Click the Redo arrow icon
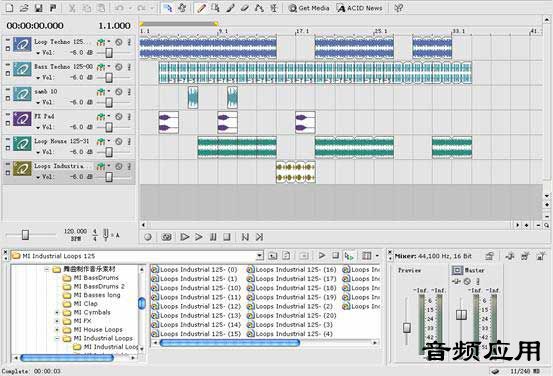 [x=141, y=8]
